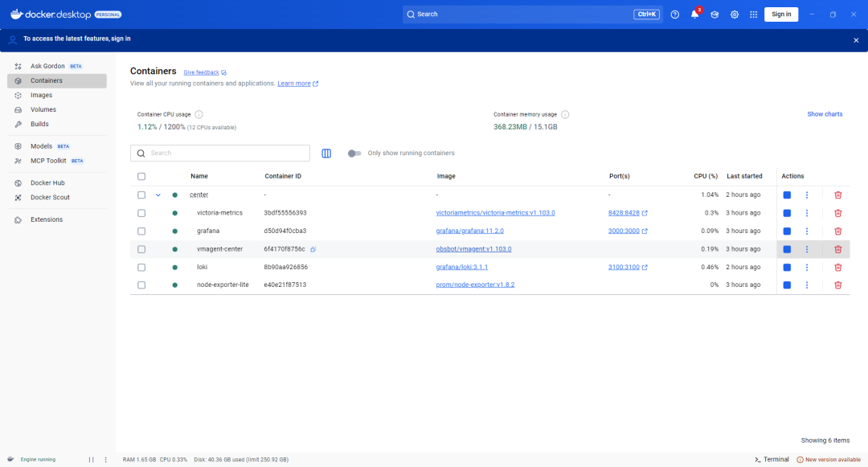Collapse the center compose group
The width and height of the screenshot is (868, 467).
coord(158,195)
